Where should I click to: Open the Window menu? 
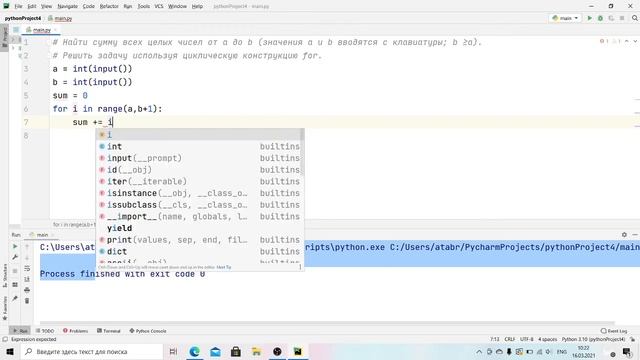pyautogui.click(x=177, y=6)
